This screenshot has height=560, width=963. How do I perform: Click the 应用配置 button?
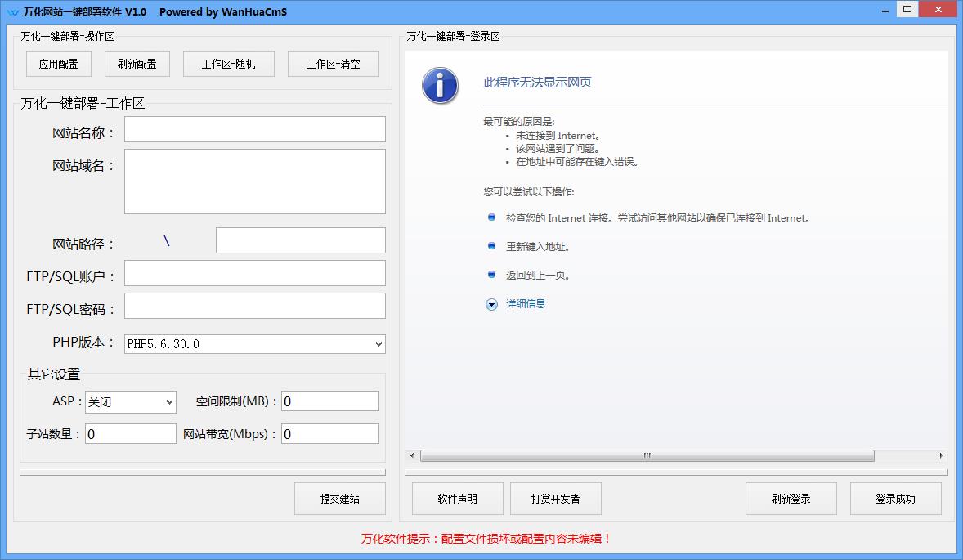(x=58, y=63)
